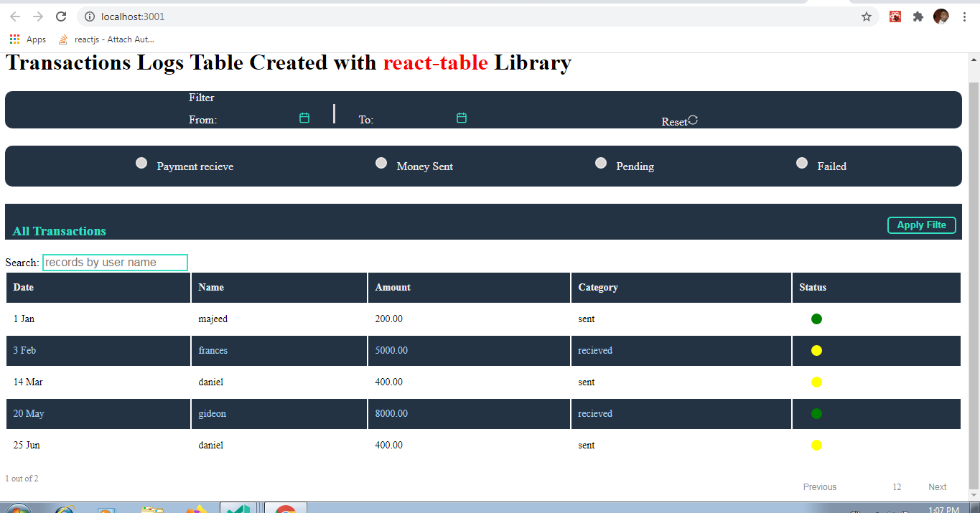980x513 pixels.
Task: Click the Status column header
Action: (813, 288)
